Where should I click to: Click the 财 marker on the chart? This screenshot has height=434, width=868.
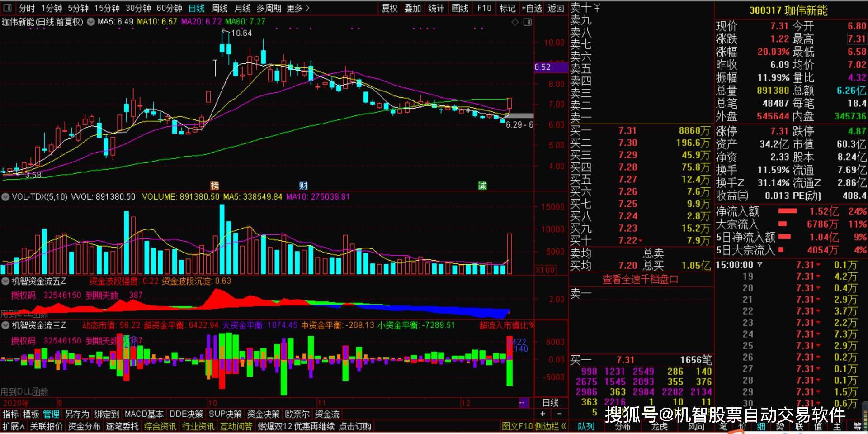(x=303, y=186)
